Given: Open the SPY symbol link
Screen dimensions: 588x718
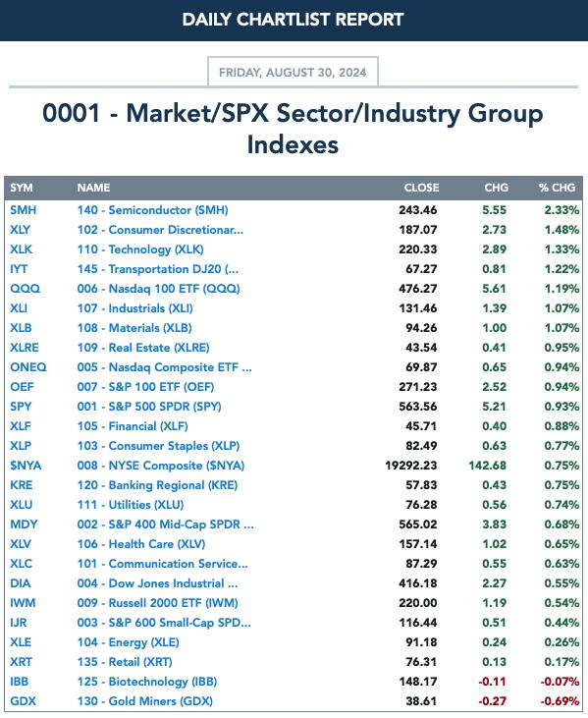Looking at the screenshot, I should click(x=21, y=407).
